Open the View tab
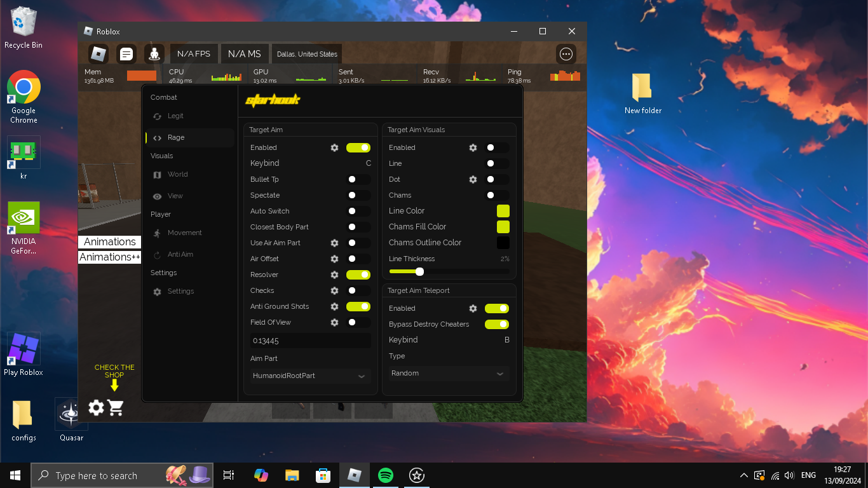 189,196
